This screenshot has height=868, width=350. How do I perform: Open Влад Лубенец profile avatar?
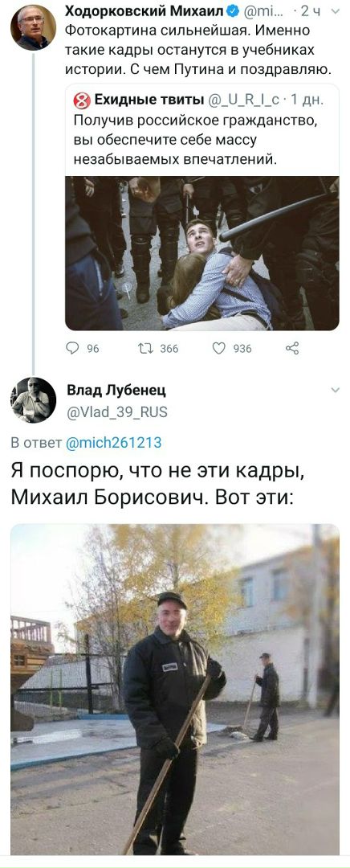33,399
